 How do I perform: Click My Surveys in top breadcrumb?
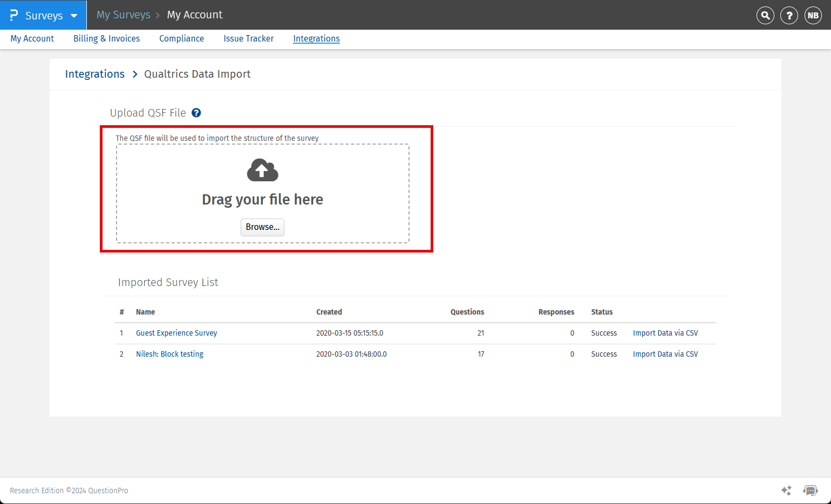[x=123, y=15]
